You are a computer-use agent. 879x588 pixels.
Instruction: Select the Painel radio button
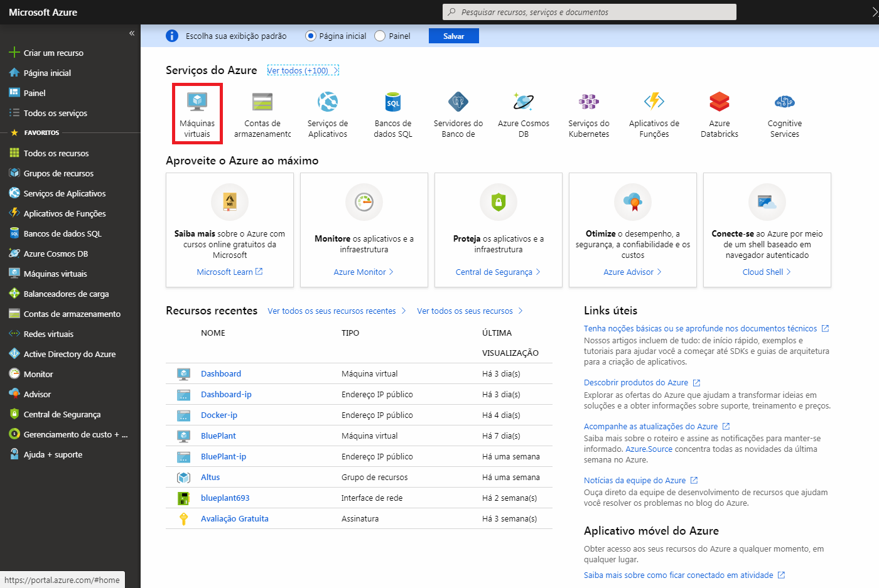(380, 36)
